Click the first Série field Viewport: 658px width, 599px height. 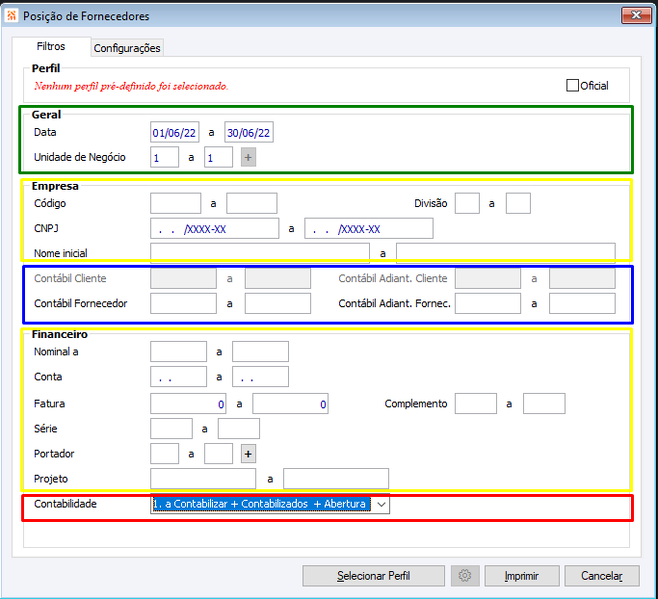(x=171, y=429)
